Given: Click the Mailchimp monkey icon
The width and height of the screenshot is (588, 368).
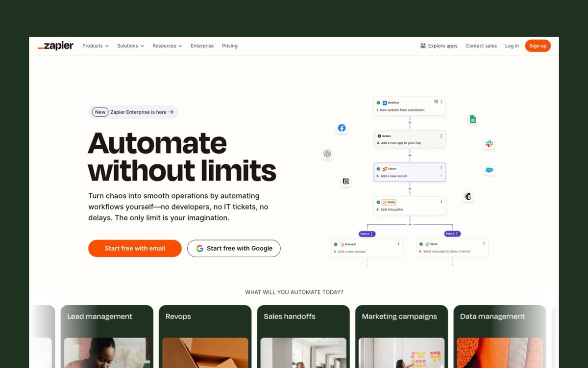Looking at the screenshot, I should point(468,196).
